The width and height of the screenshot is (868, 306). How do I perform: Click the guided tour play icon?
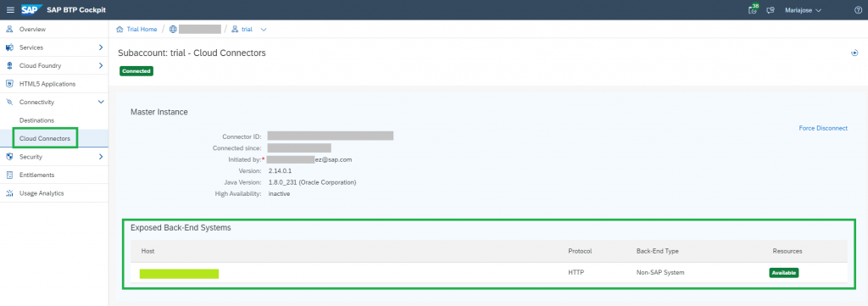point(854,53)
